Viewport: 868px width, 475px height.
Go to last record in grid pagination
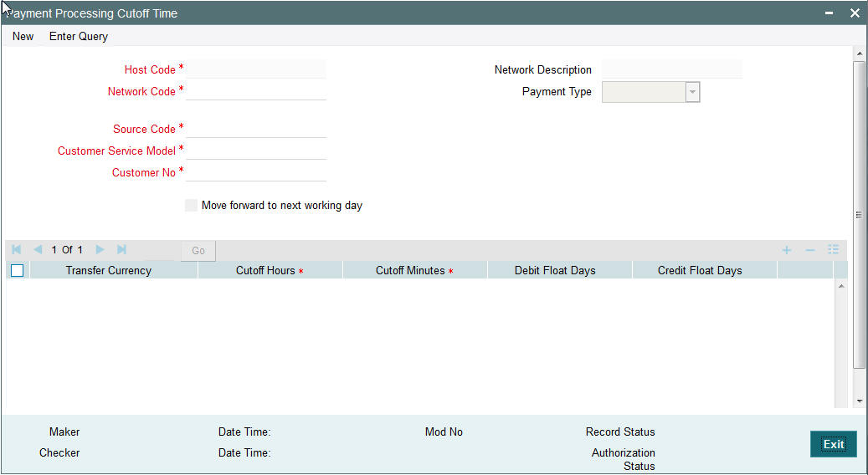point(121,250)
